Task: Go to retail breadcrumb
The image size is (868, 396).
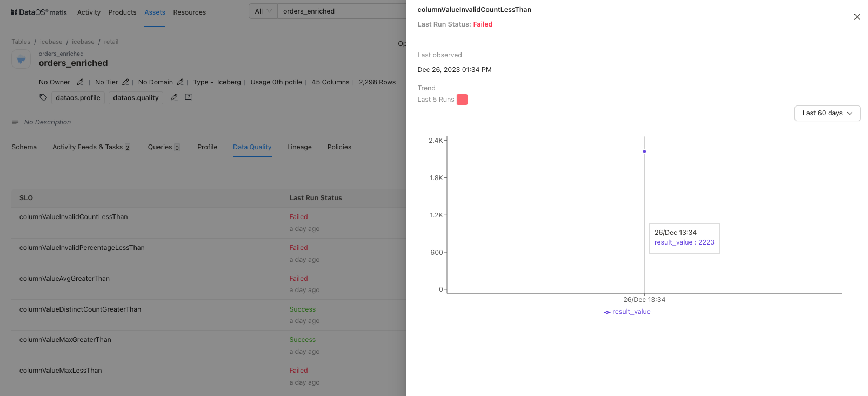Action: pos(111,42)
